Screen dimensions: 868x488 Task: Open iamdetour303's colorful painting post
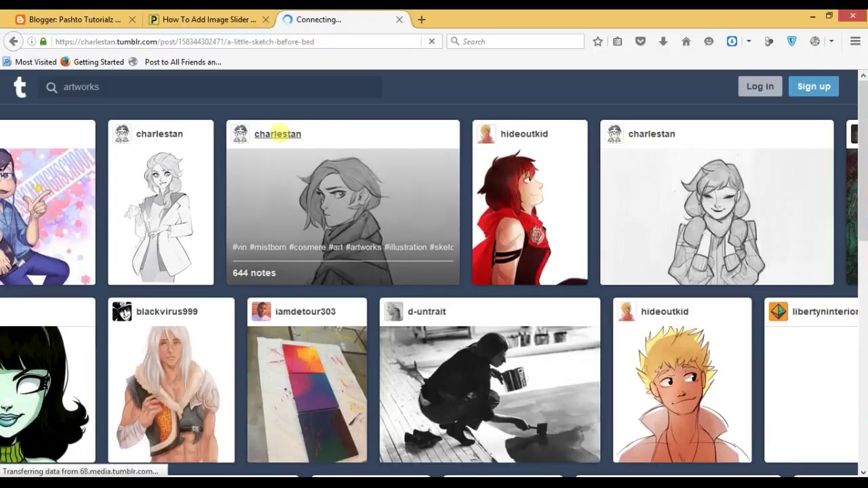[307, 394]
